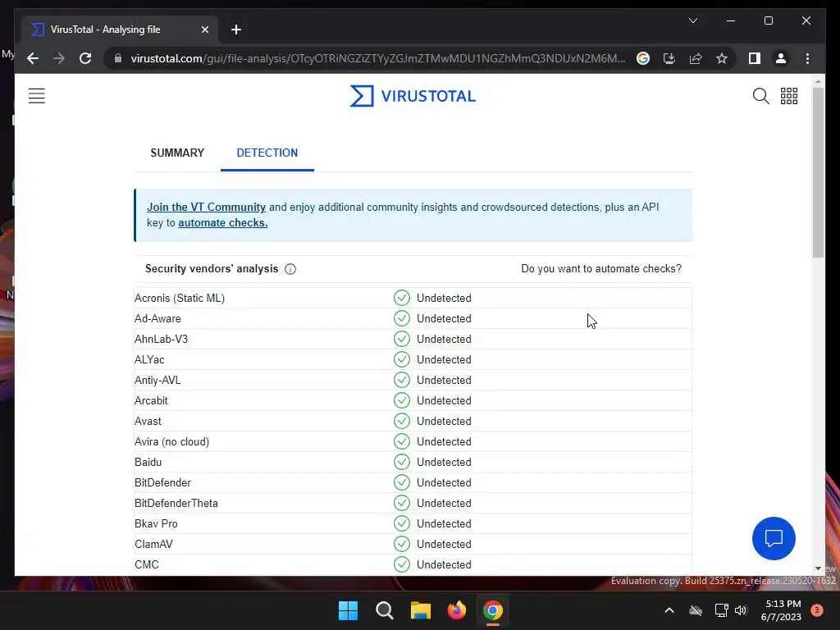Launch Firefox from the taskbar
The height and width of the screenshot is (630, 840).
point(456,610)
